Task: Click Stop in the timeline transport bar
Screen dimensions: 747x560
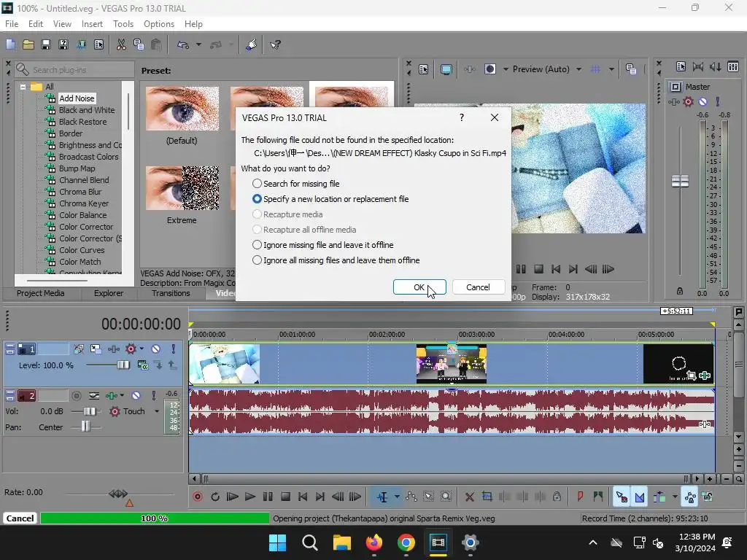Action: pos(285,497)
